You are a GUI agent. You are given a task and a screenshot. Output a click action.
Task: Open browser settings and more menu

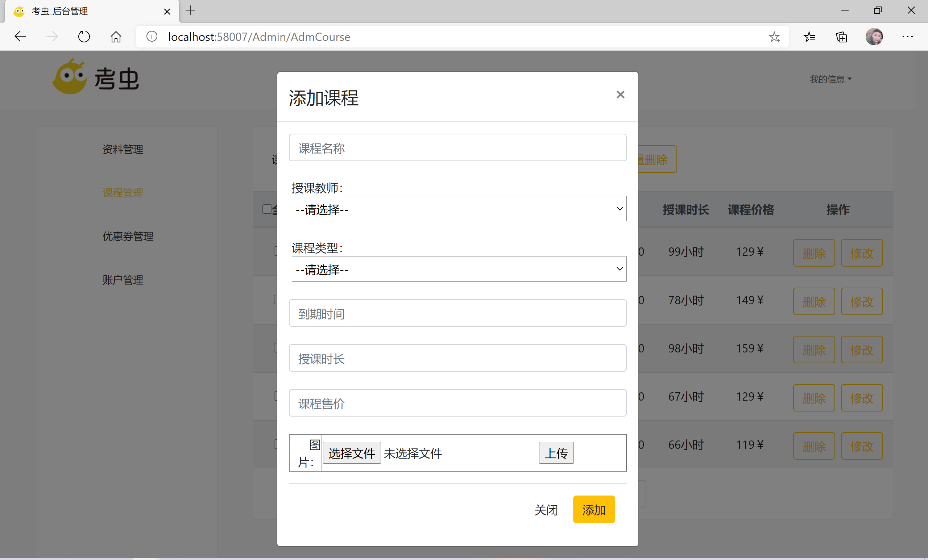(x=907, y=37)
